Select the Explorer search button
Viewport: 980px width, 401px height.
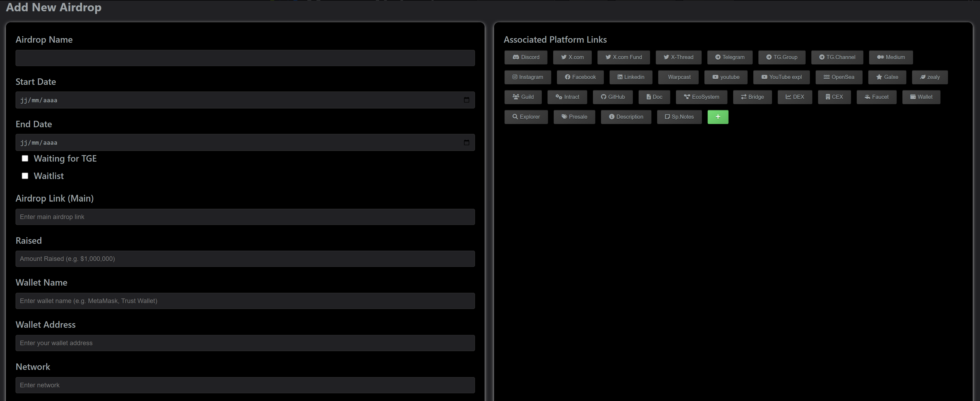526,117
